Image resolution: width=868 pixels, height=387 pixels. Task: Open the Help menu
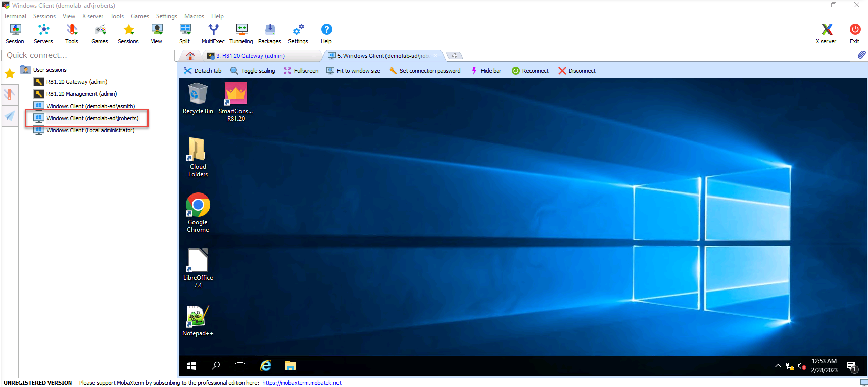[217, 16]
